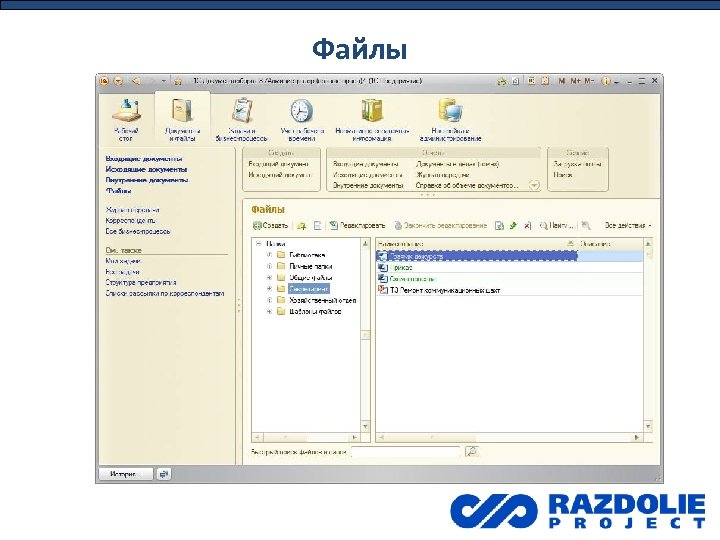Open Исходящие документы in left navigation
This screenshot has height=540, width=720.
coord(146,169)
